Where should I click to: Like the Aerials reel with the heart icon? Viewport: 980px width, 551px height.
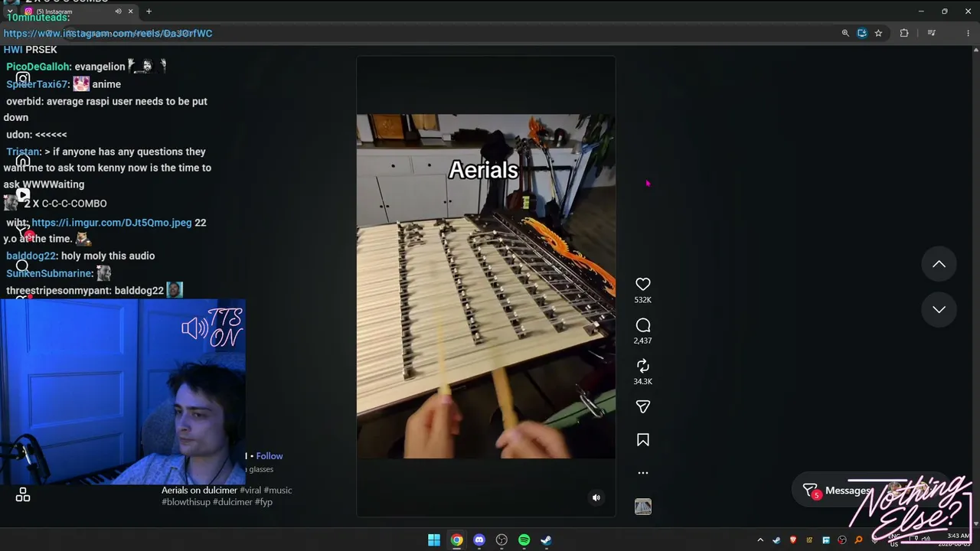643,284
